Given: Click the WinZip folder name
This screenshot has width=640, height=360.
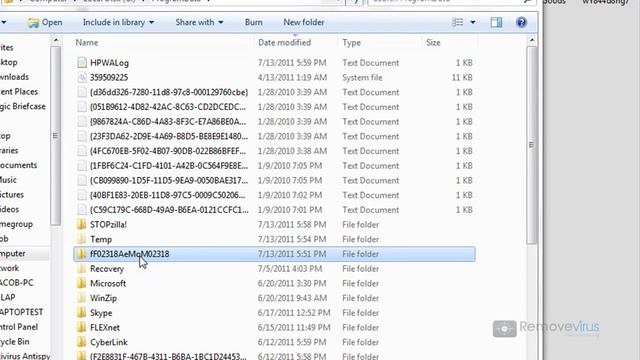Looking at the screenshot, I should click(103, 298).
